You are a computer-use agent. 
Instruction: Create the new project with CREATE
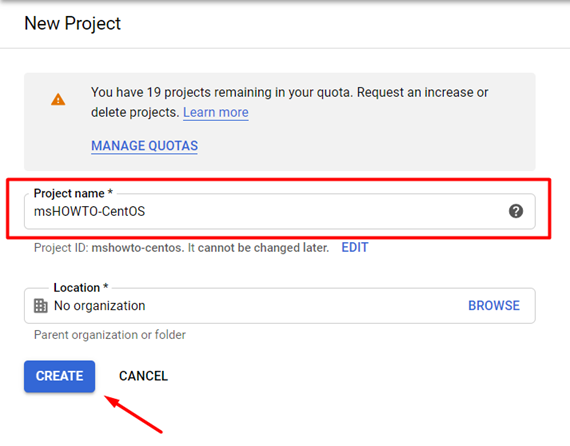[60, 376]
